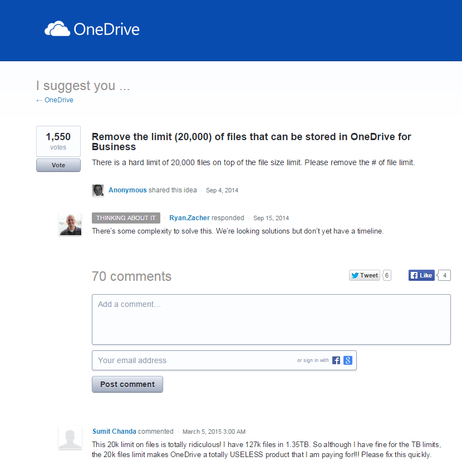The width and height of the screenshot is (462, 476).
Task: Click the OneDrive cloud logo icon
Action: 57,29
